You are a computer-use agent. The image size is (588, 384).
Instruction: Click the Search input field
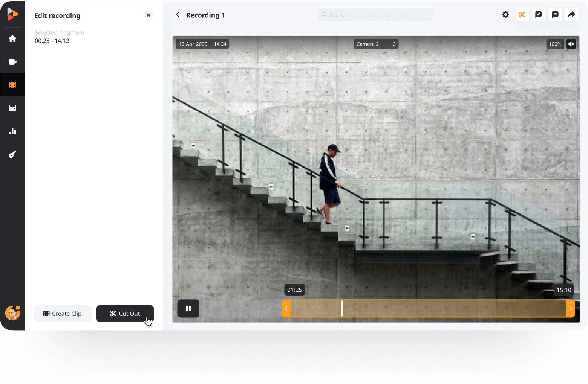[375, 15]
